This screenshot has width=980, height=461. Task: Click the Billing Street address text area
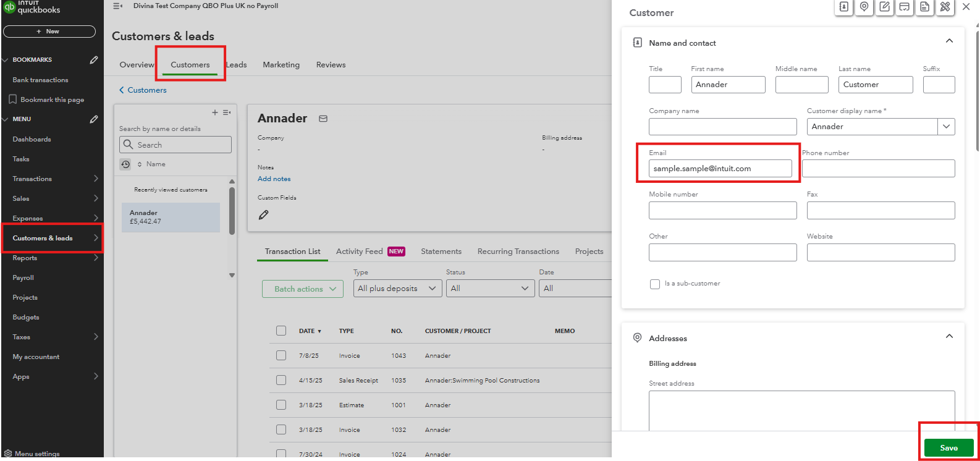point(802,411)
